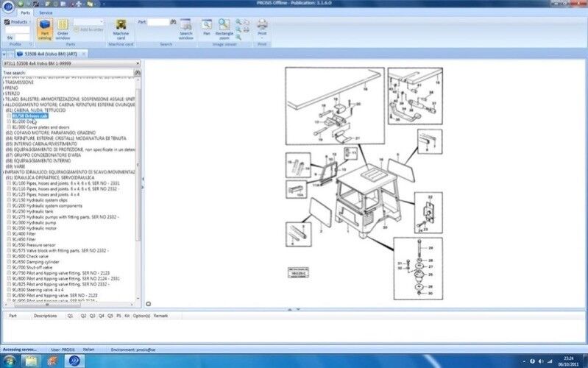The image size is (588, 368).
Task: Expand the FRENO tree node
Action: coord(4,88)
